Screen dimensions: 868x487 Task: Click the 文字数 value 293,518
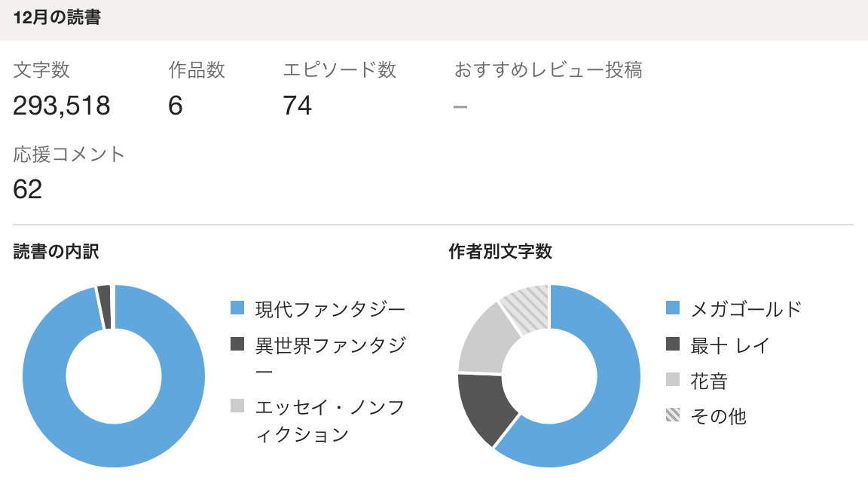pos(62,106)
